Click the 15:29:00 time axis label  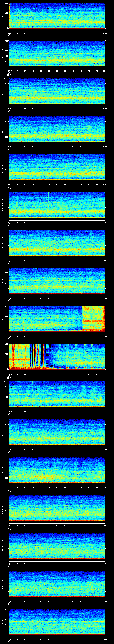click(x=9, y=601)
